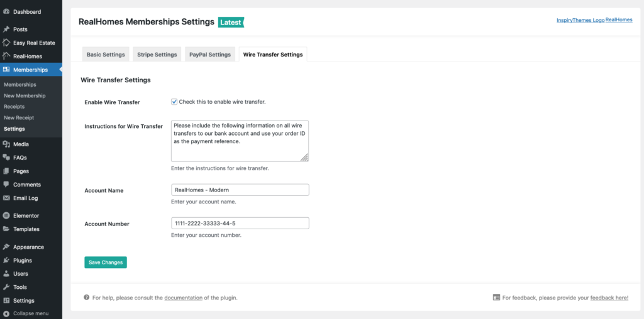Open New Receipt in the submenu

pos(19,117)
